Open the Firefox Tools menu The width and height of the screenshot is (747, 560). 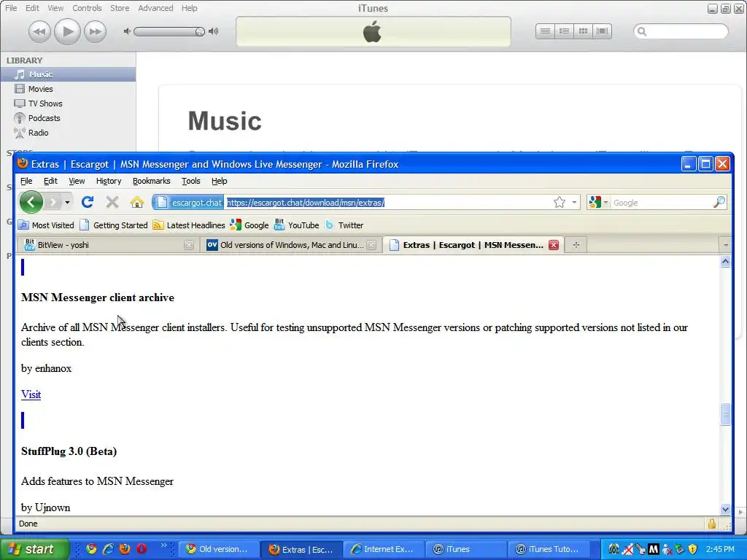pyautogui.click(x=190, y=181)
